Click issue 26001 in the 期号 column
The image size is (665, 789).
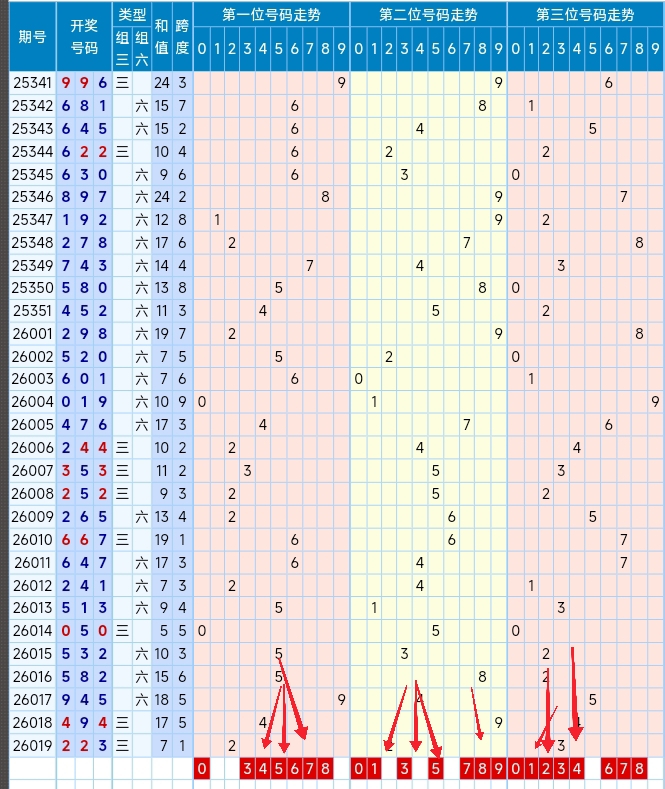tap(32, 333)
